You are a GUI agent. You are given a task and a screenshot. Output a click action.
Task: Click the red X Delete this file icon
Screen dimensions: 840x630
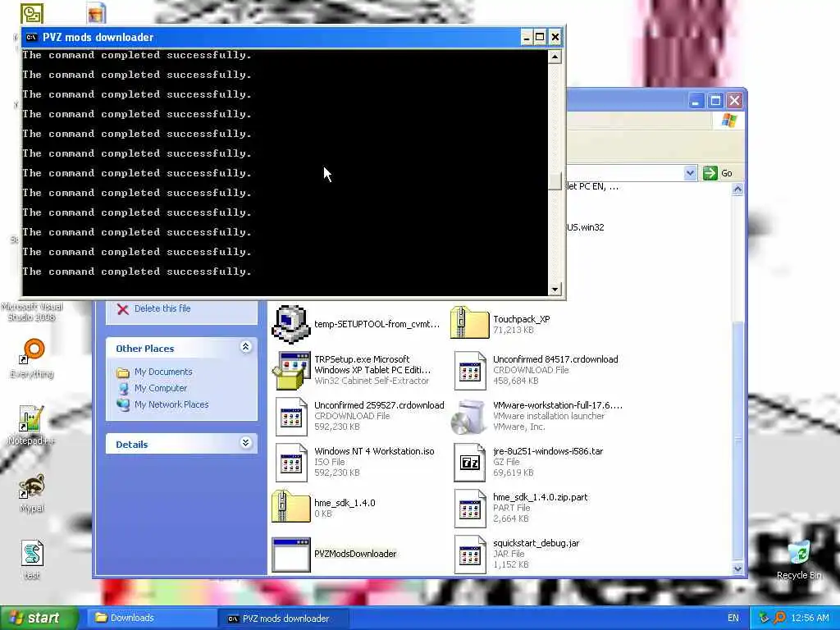point(123,309)
